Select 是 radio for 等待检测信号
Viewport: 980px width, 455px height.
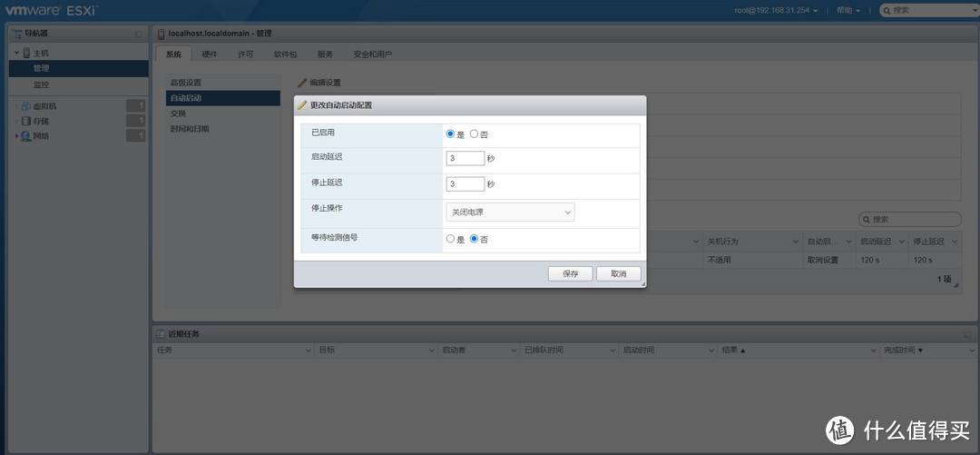(450, 239)
